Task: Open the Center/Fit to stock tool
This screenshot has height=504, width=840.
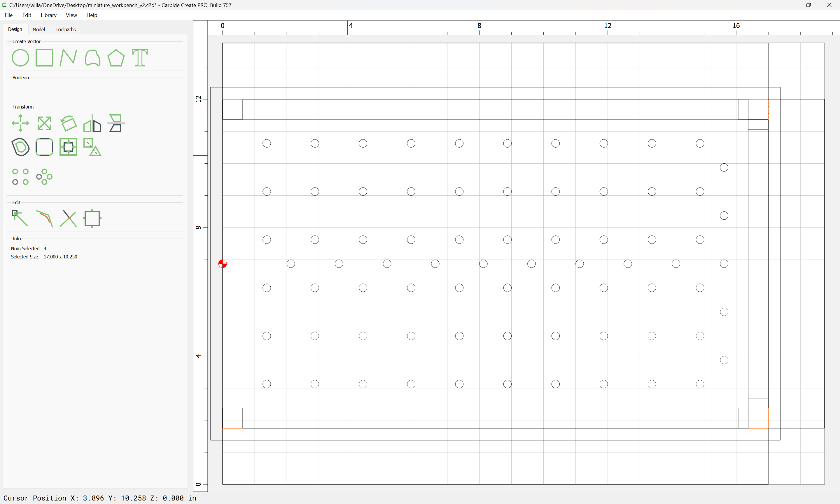Action: [x=68, y=147]
